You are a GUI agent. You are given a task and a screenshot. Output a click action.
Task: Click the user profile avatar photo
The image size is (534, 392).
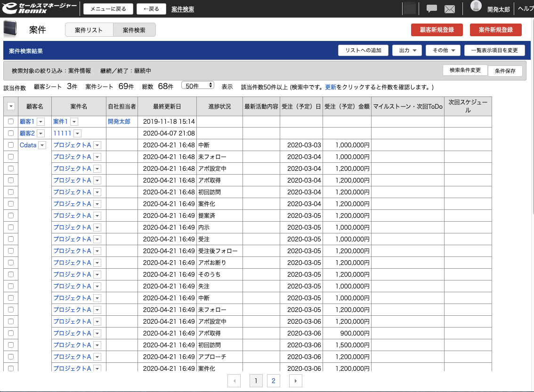tap(476, 7)
